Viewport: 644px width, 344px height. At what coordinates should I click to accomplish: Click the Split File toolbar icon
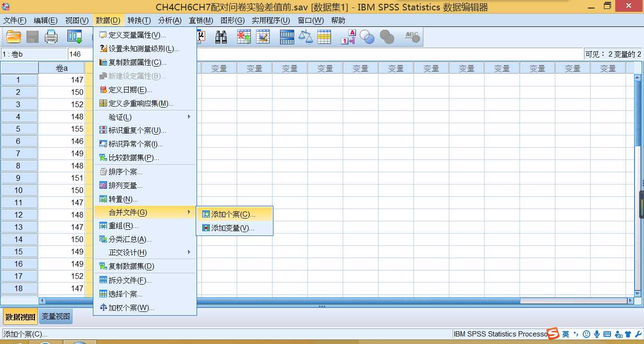[x=287, y=37]
